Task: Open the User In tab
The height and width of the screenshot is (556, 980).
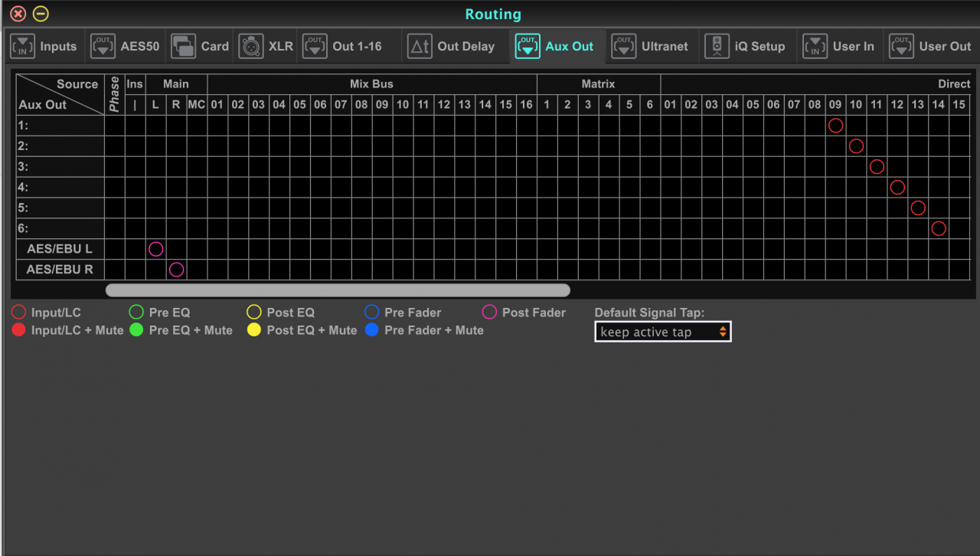Action: tap(838, 46)
